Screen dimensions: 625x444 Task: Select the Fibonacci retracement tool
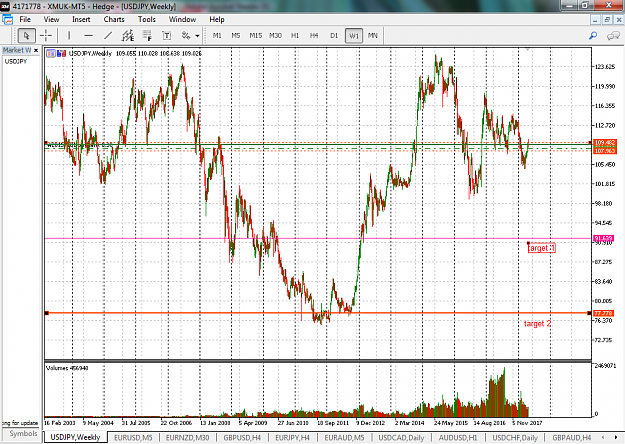coord(147,35)
